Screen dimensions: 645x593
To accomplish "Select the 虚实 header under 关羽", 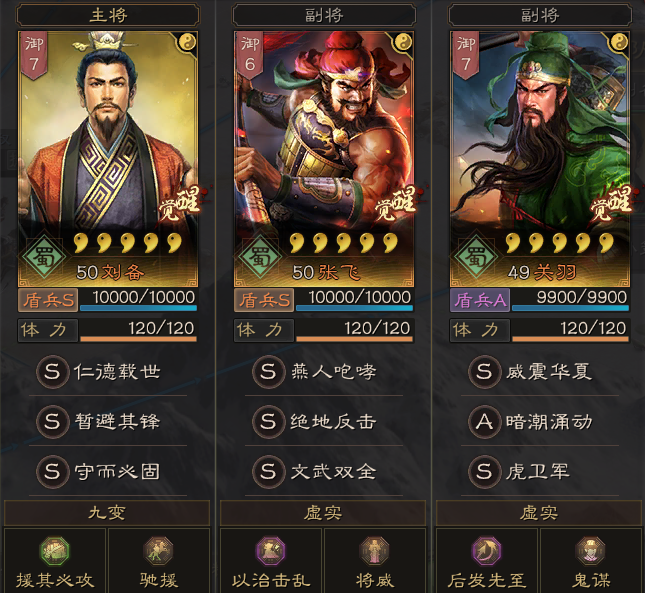I will pos(538,513).
